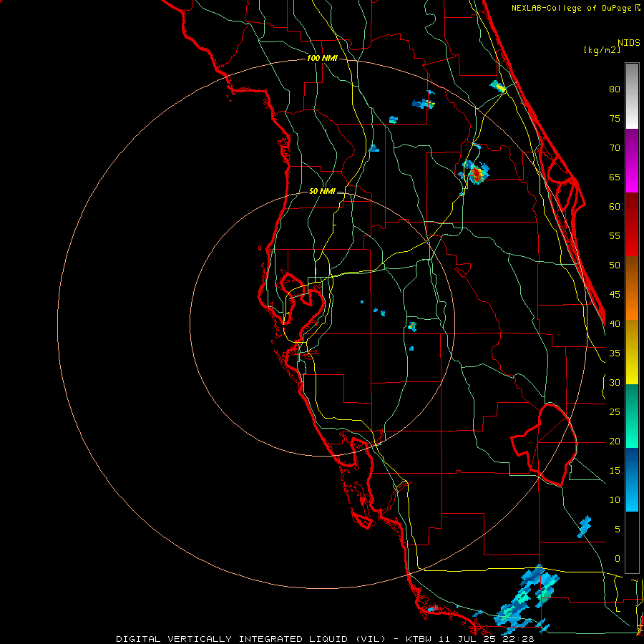Image resolution: width=644 pixels, height=644 pixels.
Task: Click the 80 value on the scale
Action: (x=615, y=89)
